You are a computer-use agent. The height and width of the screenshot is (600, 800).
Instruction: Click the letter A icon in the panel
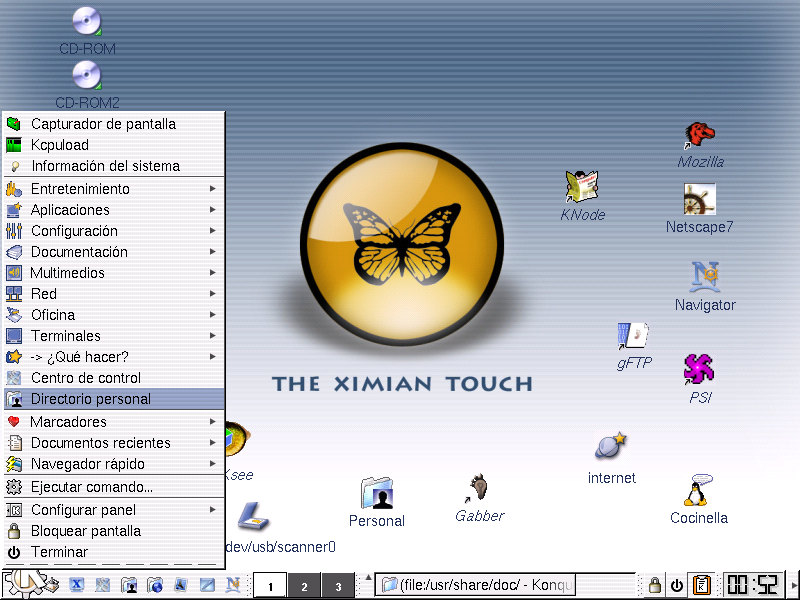(x=181, y=584)
